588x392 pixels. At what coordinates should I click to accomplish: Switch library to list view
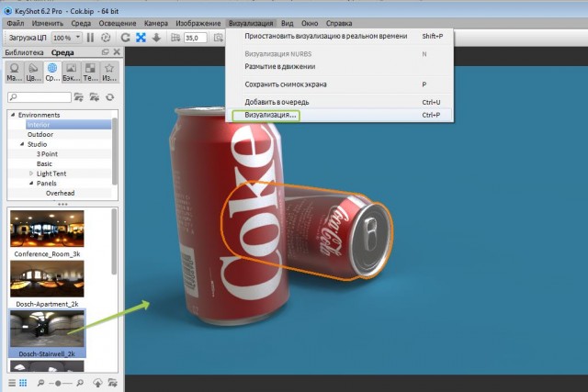12,382
